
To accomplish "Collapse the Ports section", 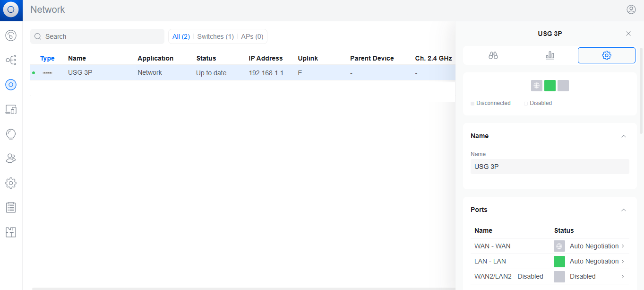I will tap(623, 210).
